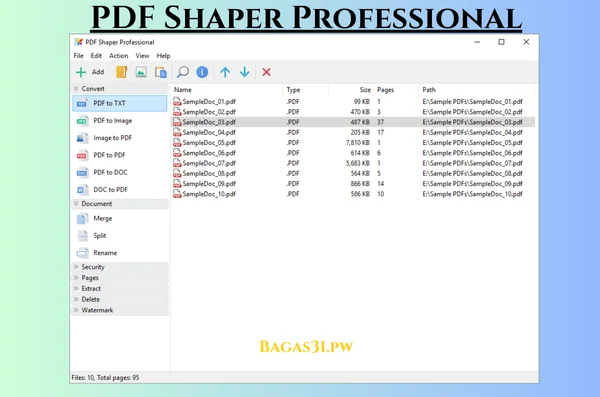The image size is (600, 397).
Task: Sort files by the Name column header
Action: (183, 90)
